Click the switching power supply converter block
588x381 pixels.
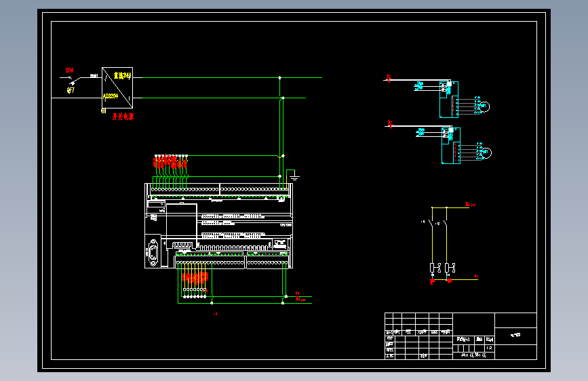[117, 87]
